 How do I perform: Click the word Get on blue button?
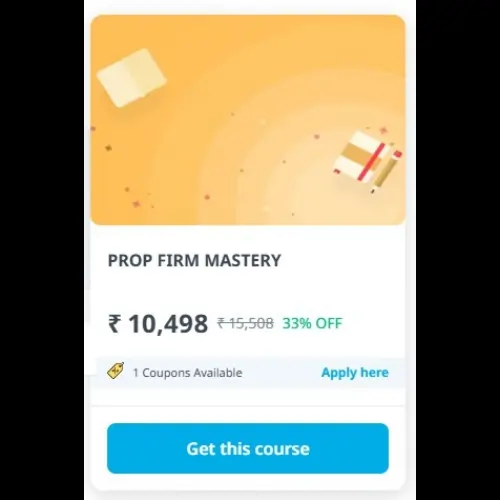click(x=200, y=449)
